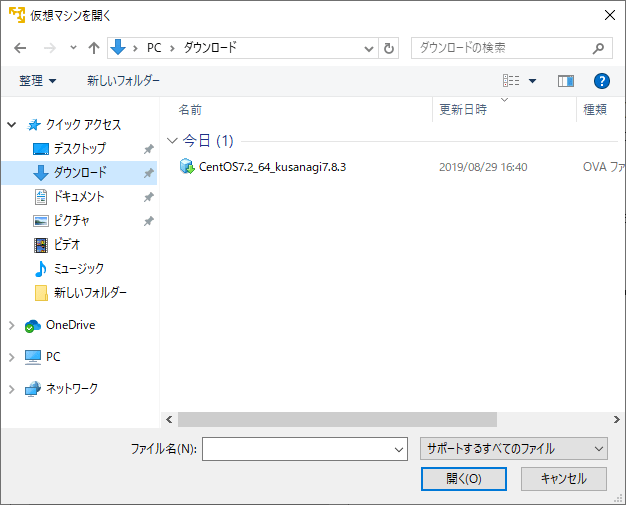Click the search magnifier icon

tap(598, 49)
